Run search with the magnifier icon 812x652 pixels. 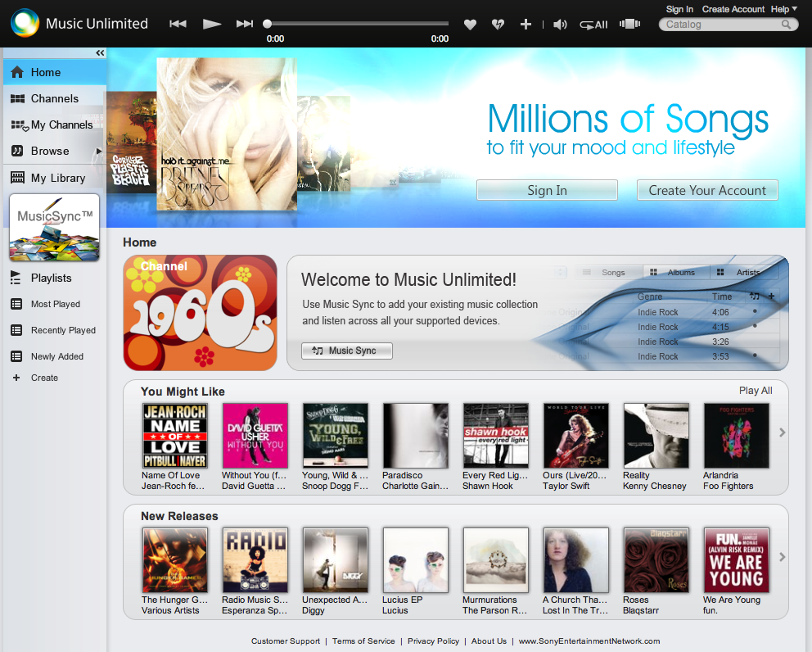(x=786, y=25)
